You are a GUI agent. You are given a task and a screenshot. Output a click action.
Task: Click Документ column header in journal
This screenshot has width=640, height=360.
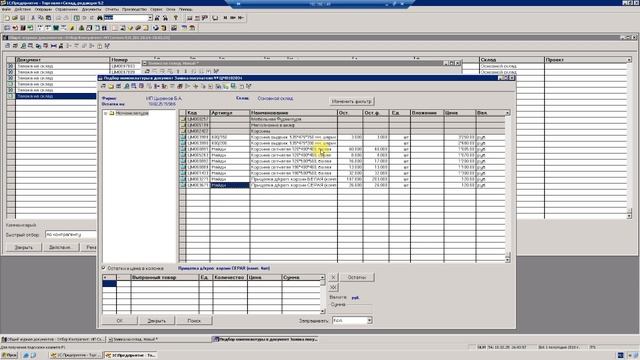[62, 60]
